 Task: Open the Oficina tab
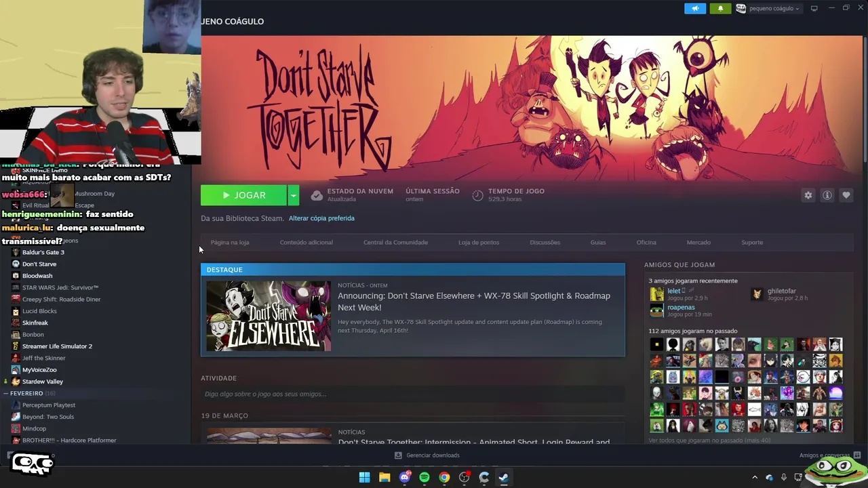(646, 242)
